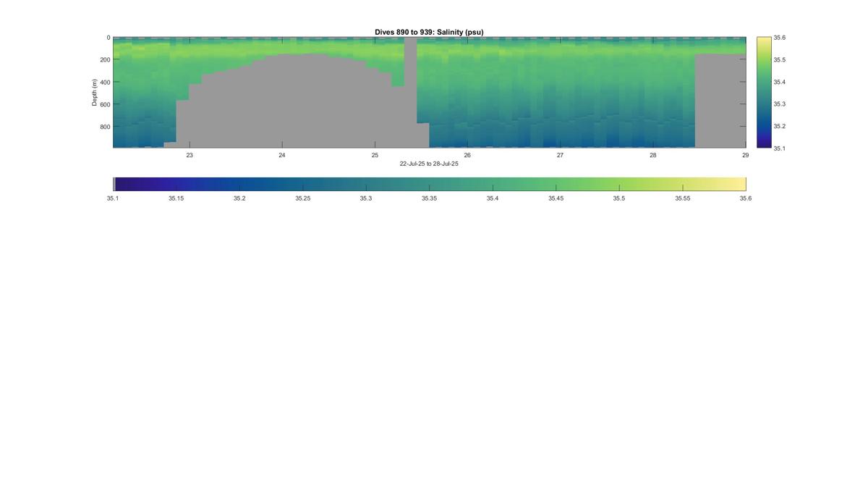Click the 35.1 label on vertical colorbar
This screenshot has height=493, width=868.
(779, 148)
